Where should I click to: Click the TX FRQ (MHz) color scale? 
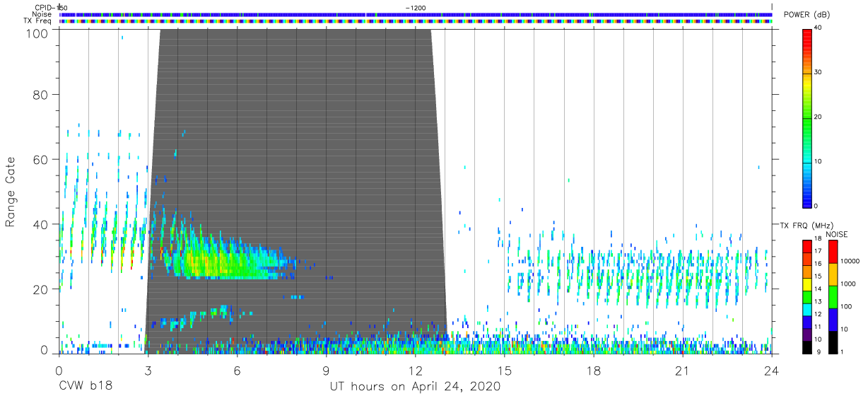tap(807, 296)
